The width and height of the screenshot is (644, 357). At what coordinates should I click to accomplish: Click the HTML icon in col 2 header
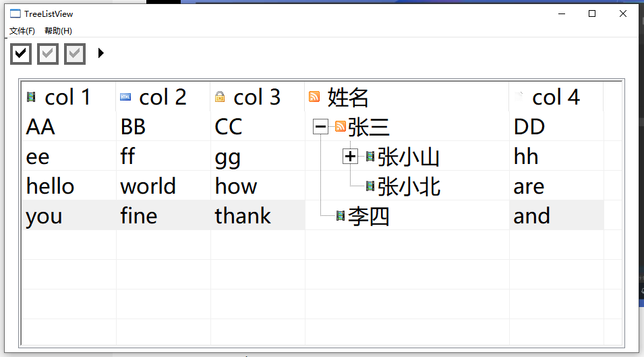pyautogui.click(x=125, y=97)
